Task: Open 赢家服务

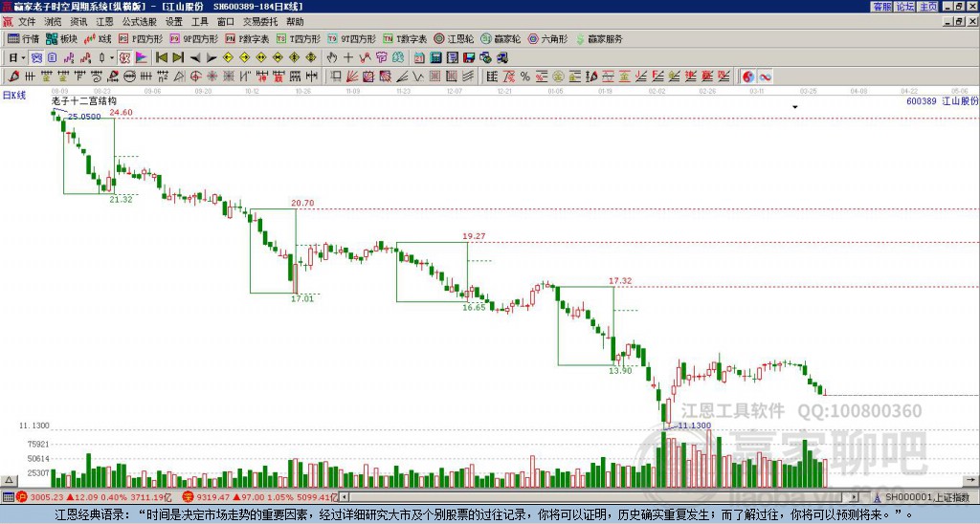Action: pos(599,38)
